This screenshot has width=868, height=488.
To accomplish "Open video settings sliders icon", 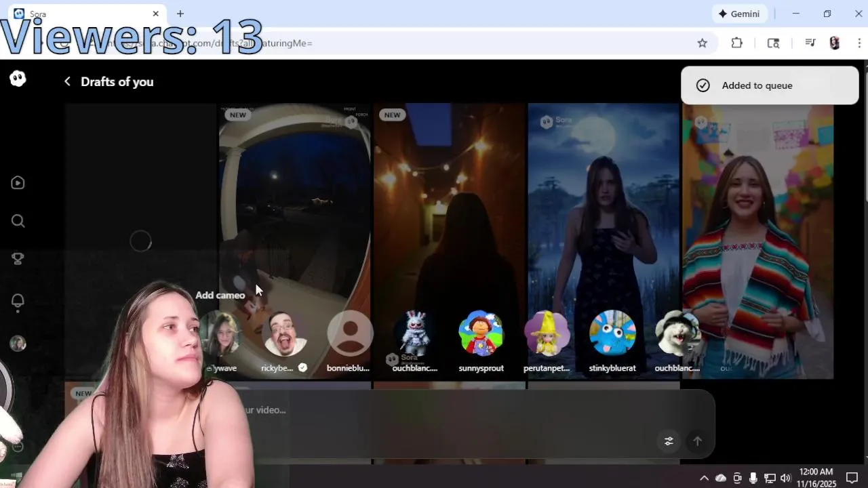I will (669, 441).
